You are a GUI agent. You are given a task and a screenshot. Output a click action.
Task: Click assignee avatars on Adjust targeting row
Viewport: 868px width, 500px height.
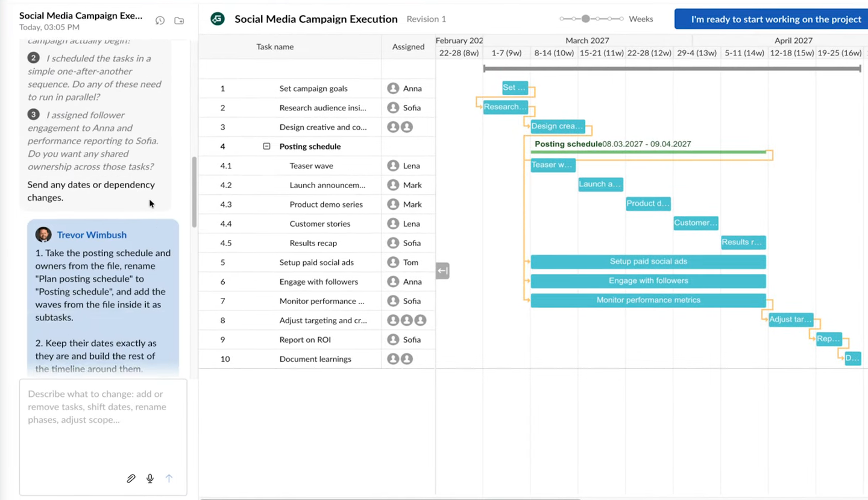[x=407, y=320]
